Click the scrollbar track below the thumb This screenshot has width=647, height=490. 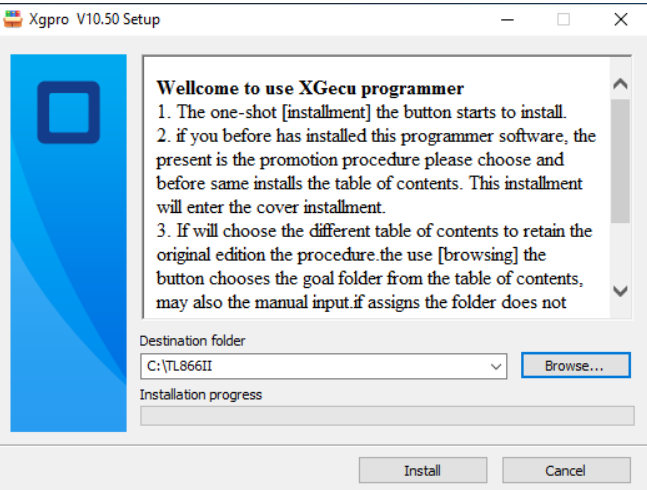click(x=620, y=251)
